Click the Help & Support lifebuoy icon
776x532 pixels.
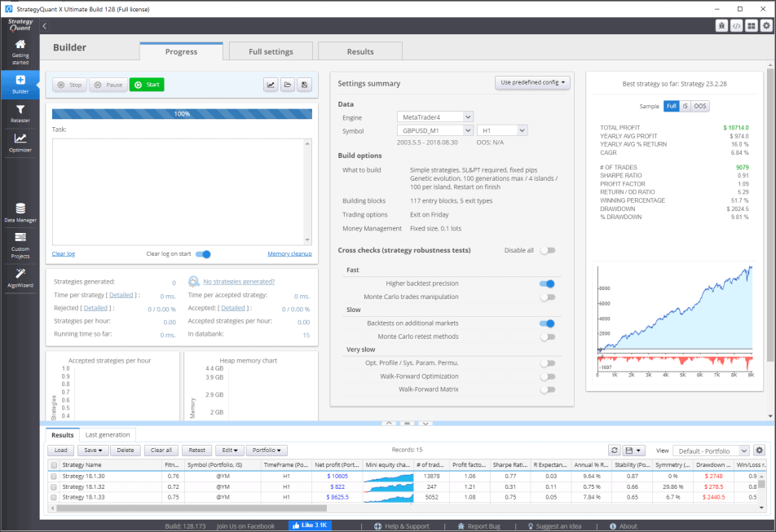tap(377, 526)
